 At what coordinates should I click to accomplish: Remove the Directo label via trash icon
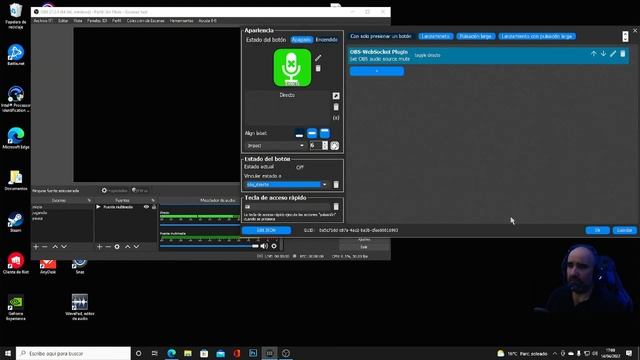[x=336, y=107]
